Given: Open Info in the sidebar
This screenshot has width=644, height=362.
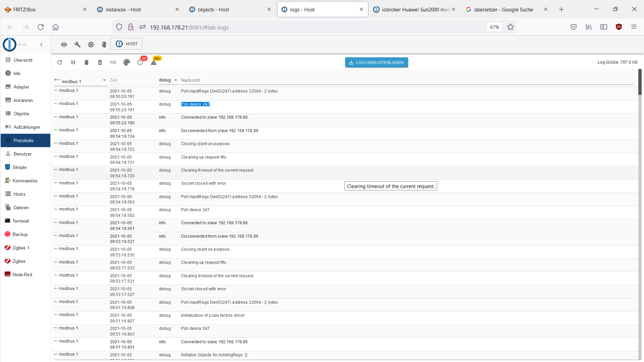Looking at the screenshot, I should pos(25,73).
